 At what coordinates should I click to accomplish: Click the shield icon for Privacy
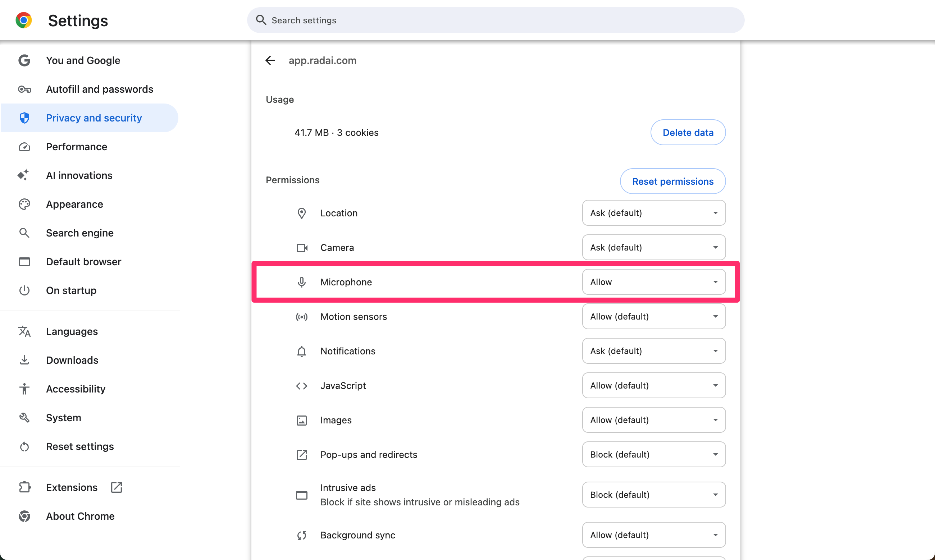point(24,118)
